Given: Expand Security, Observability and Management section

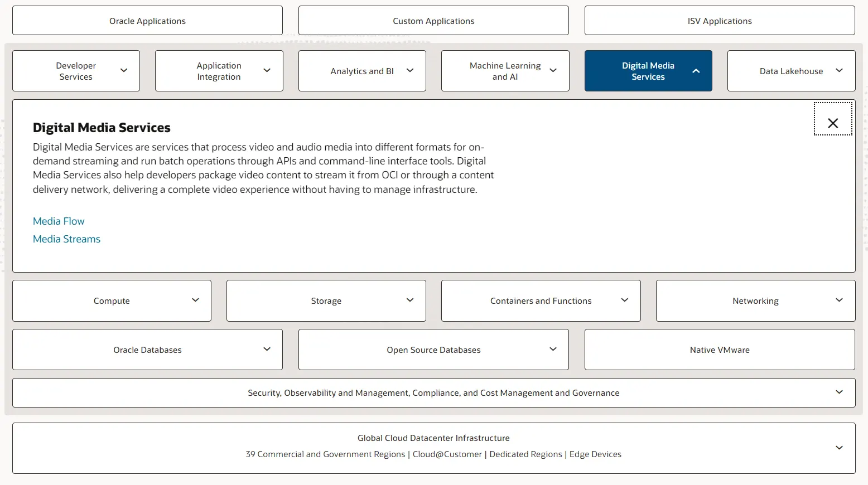Looking at the screenshot, I should tap(433, 392).
